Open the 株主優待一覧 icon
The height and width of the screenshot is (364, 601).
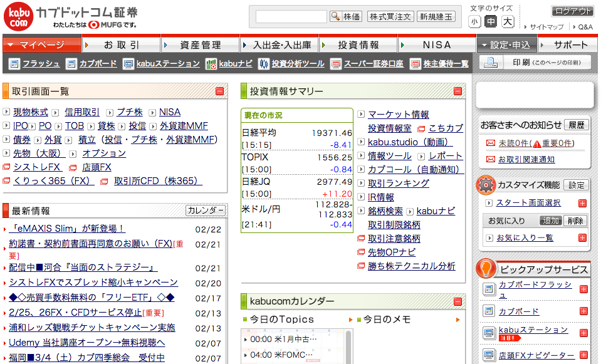click(x=415, y=64)
